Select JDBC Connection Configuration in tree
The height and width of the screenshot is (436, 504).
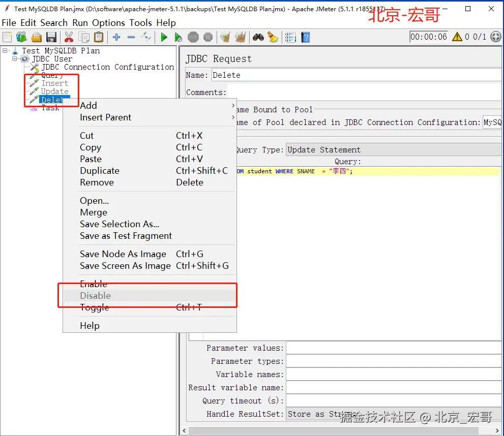click(107, 67)
